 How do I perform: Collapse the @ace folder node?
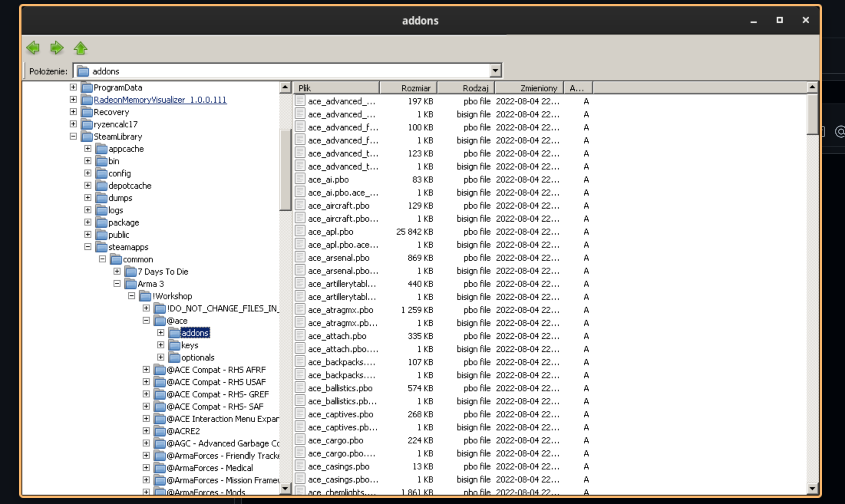[146, 320]
